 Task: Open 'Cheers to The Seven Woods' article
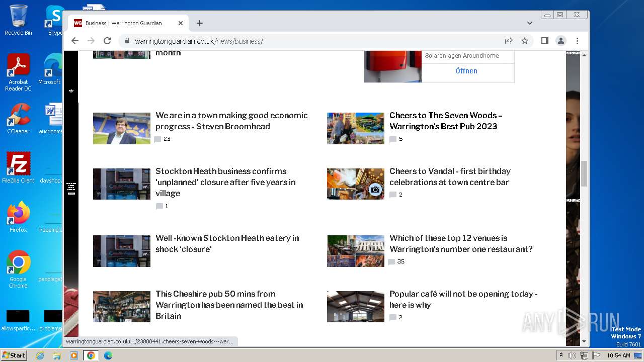click(x=446, y=121)
